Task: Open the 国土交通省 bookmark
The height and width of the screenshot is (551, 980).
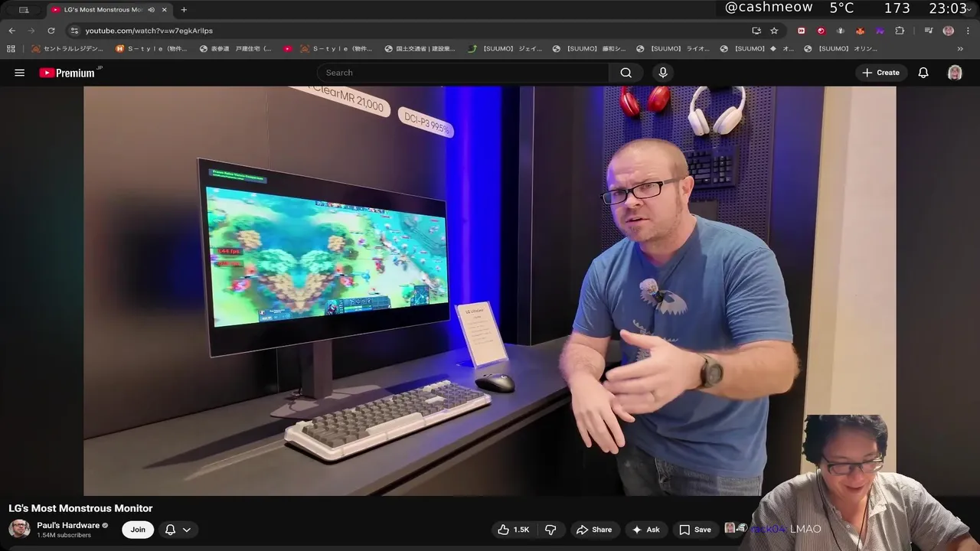Action: coord(420,49)
